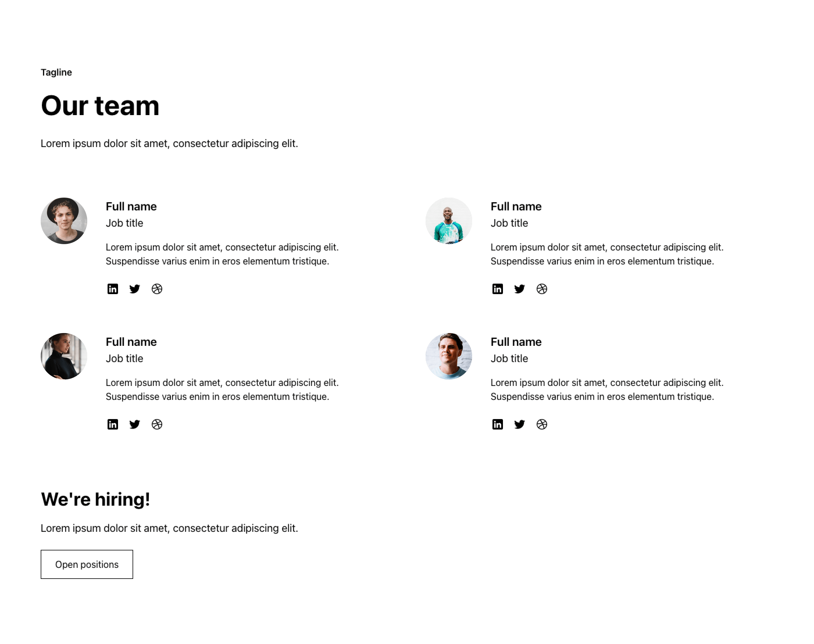
Task: Click Dribbble icon under bottom-right team member
Action: pos(542,424)
